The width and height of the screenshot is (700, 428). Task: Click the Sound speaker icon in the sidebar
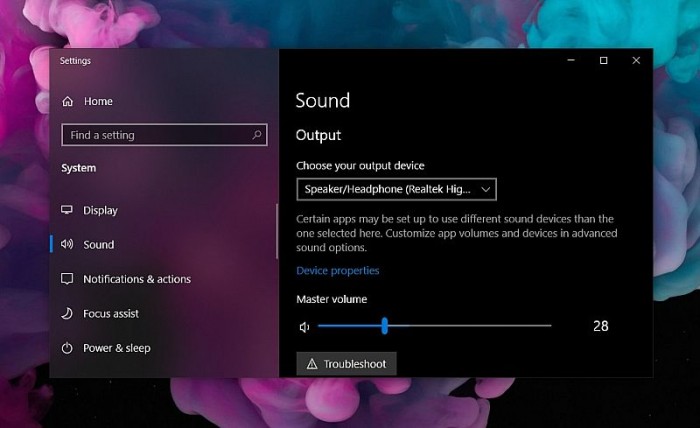pos(68,244)
